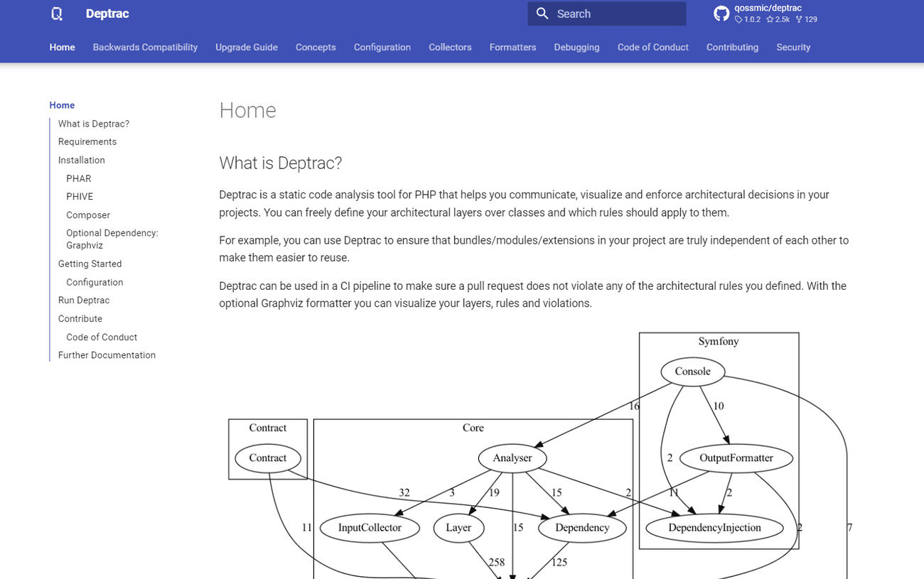Jump to Getting Started in sidebar
This screenshot has height=579, width=924.
(90, 264)
